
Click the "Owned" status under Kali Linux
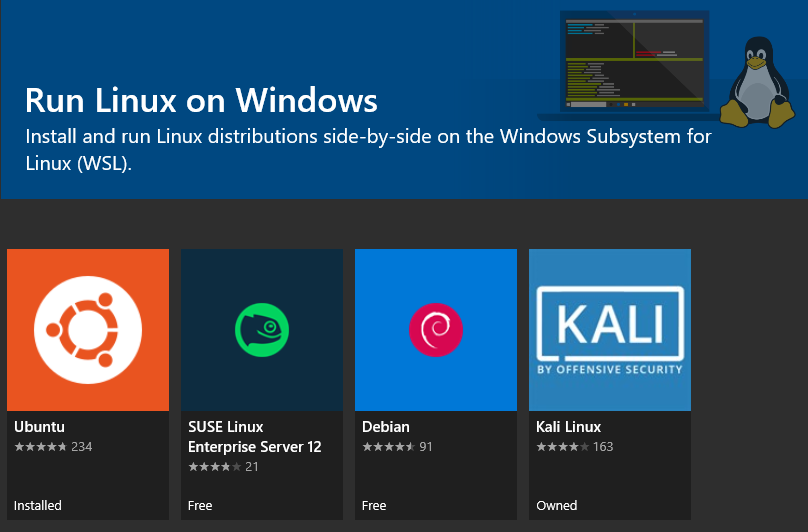pyautogui.click(x=557, y=506)
